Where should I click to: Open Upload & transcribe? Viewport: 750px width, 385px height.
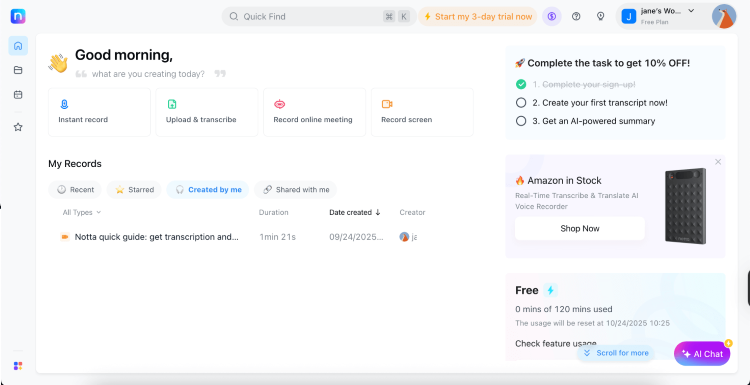(207, 112)
